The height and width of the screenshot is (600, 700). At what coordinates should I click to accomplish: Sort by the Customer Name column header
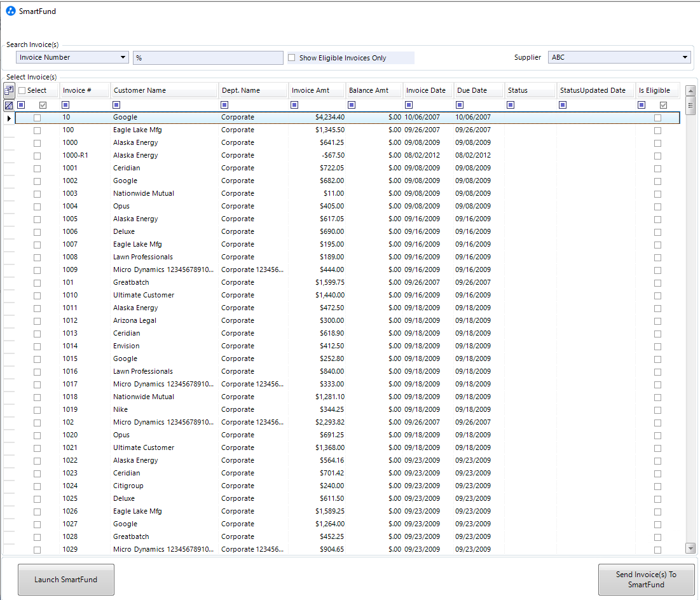[x=164, y=90]
